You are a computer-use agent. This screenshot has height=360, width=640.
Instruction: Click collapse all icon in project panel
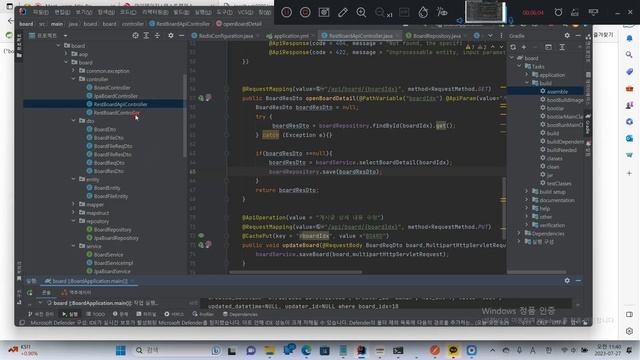click(157, 36)
